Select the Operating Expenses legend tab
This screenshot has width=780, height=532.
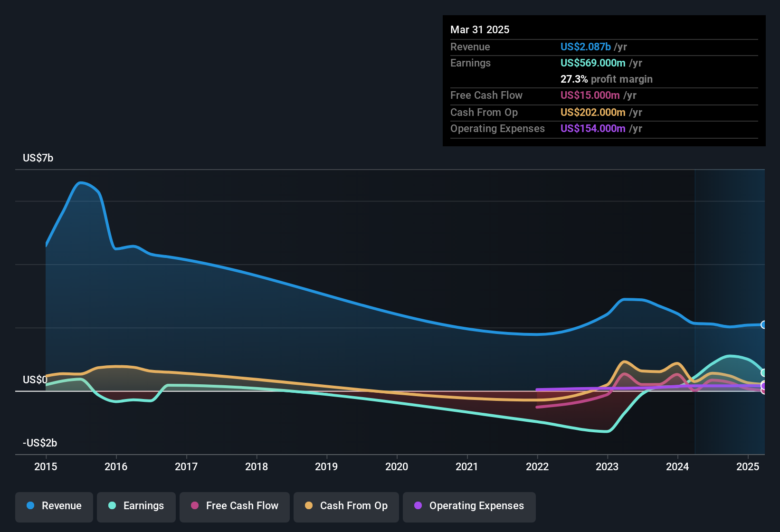tap(469, 506)
